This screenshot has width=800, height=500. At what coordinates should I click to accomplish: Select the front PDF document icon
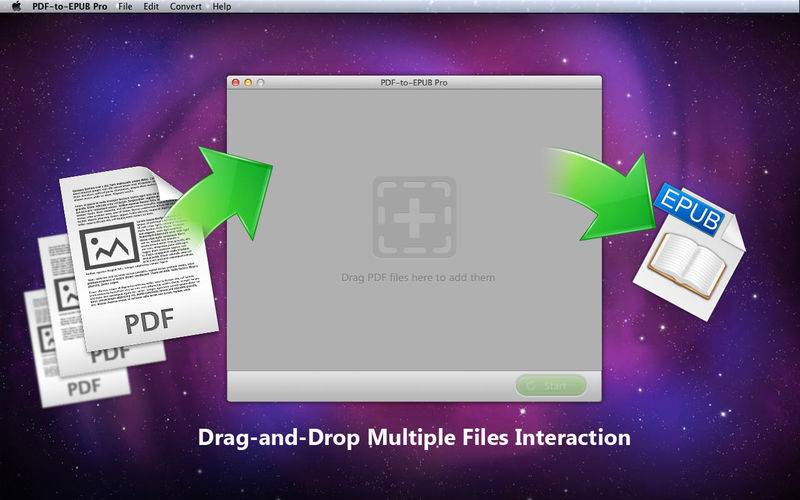click(139, 258)
